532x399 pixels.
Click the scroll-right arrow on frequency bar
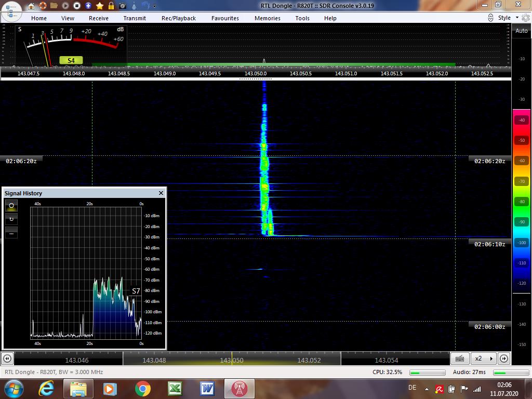(x=504, y=358)
